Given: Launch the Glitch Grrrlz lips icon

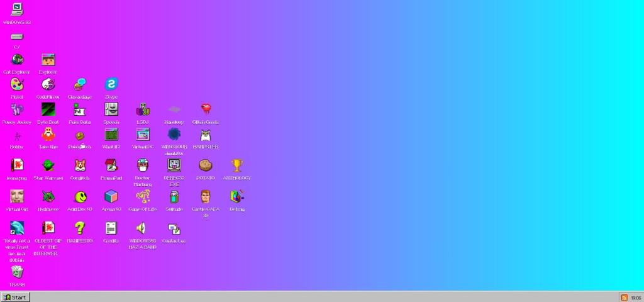Looking at the screenshot, I should click(x=206, y=109).
